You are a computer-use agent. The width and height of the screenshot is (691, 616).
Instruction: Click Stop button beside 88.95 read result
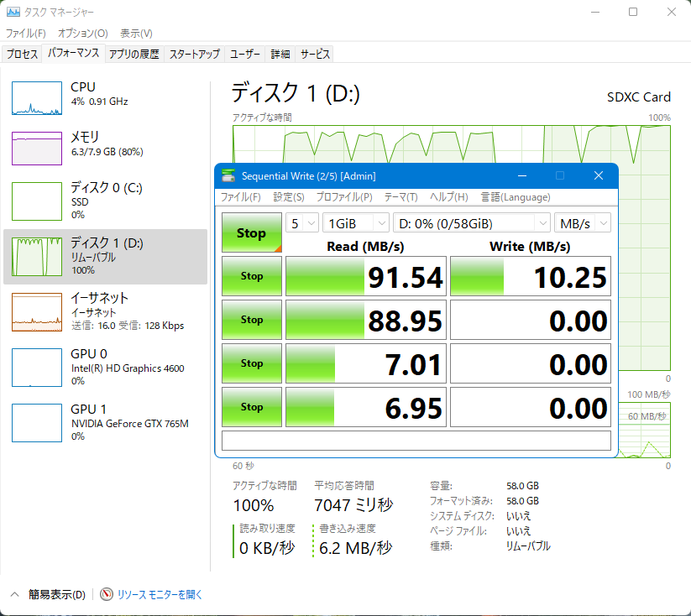[x=252, y=320]
